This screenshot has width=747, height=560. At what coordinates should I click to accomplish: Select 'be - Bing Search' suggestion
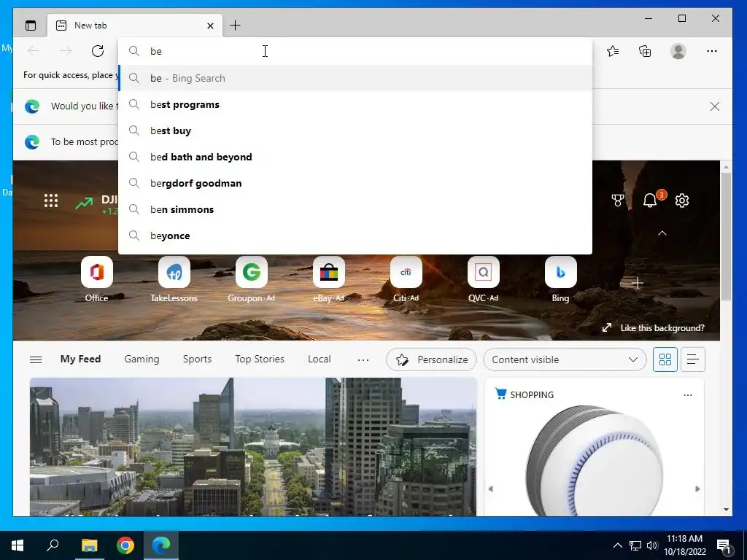point(355,78)
